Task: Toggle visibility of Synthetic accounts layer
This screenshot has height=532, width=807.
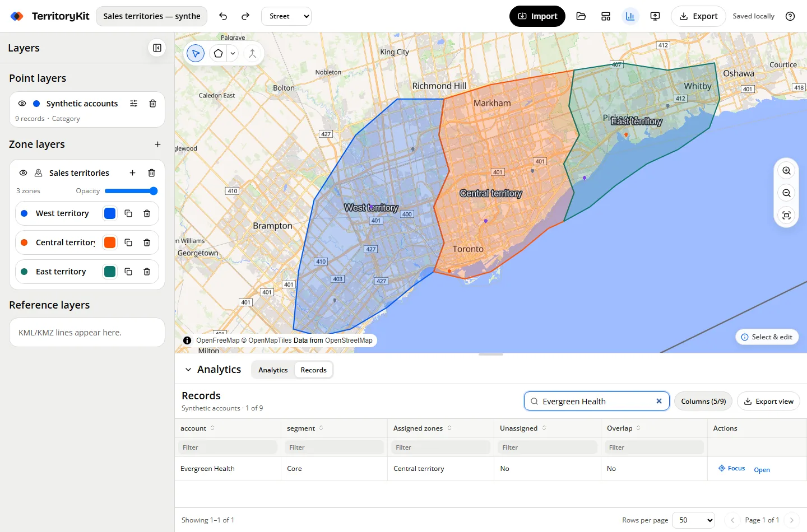Action: click(22, 104)
